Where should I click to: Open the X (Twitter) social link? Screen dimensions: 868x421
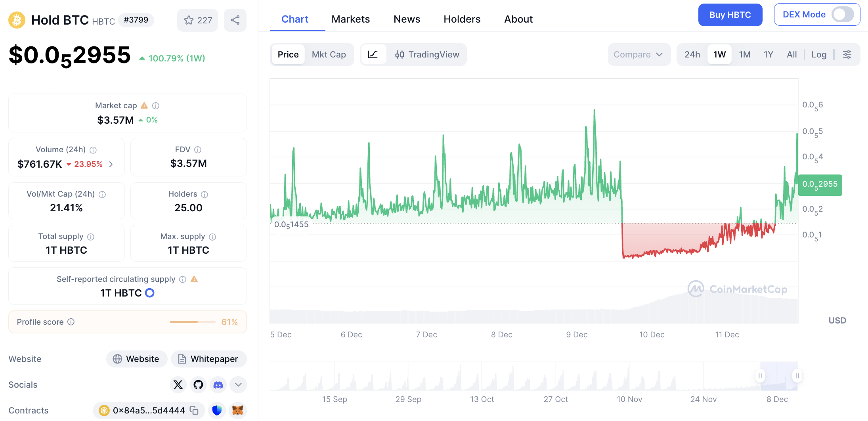point(178,385)
